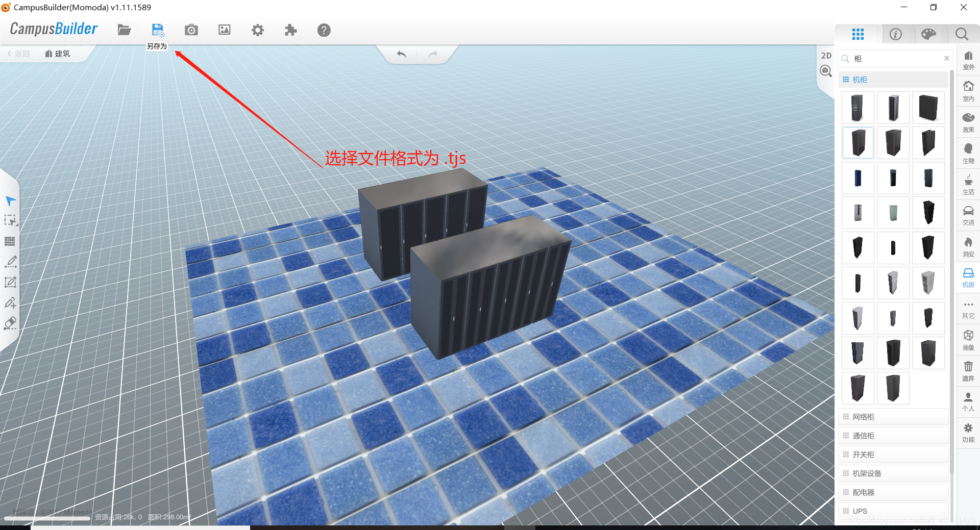This screenshot has width=980, height=530.
Task: Choose the brick wall drawing tool
Action: pyautogui.click(x=10, y=241)
